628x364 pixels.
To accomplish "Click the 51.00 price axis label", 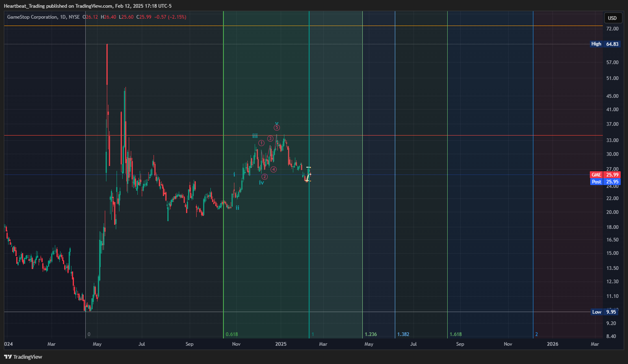I will [x=612, y=78].
